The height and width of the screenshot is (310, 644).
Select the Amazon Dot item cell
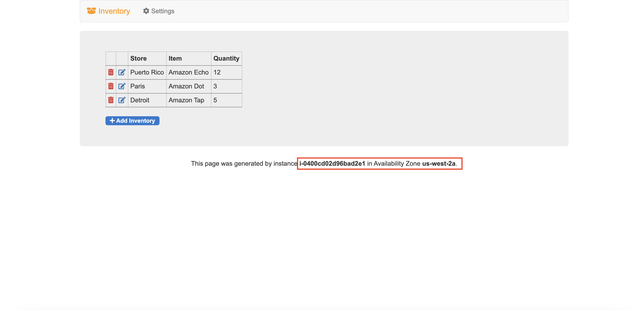click(x=186, y=86)
